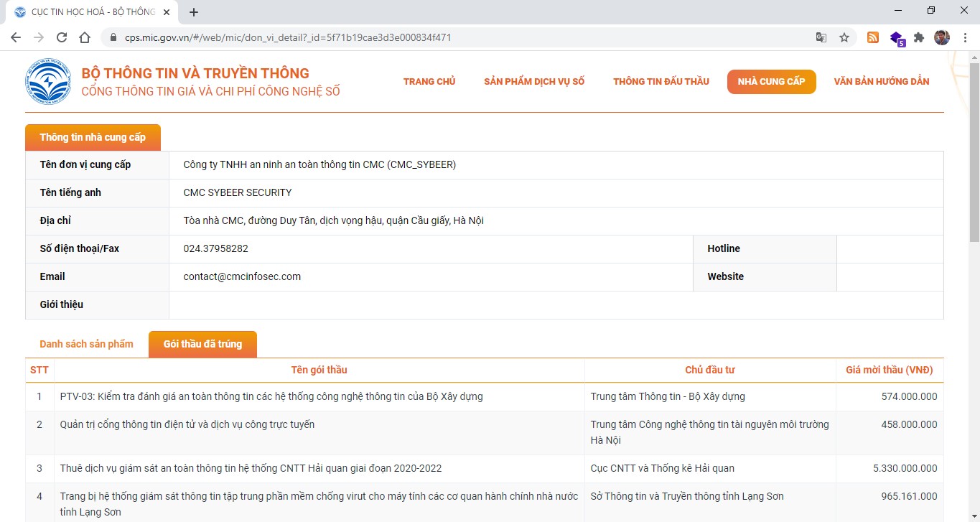This screenshot has width=980, height=522.
Task: Open the purple extension with badge 5
Action: click(x=897, y=38)
